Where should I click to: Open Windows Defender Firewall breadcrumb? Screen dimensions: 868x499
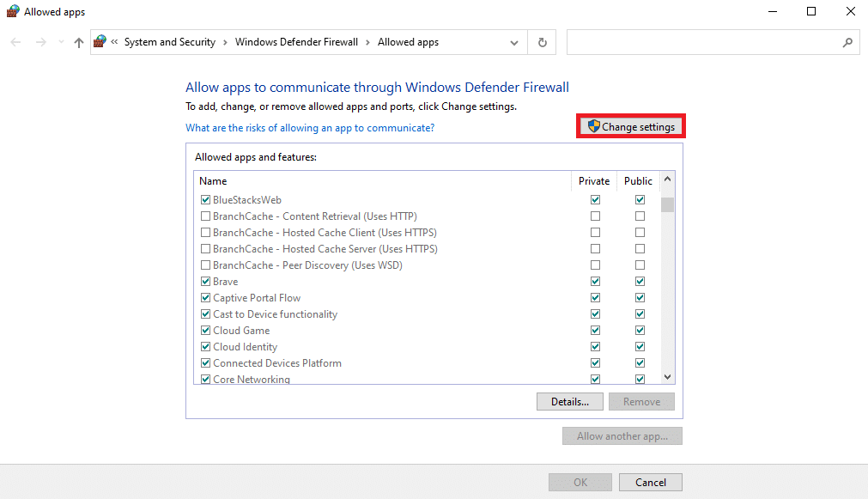296,42
